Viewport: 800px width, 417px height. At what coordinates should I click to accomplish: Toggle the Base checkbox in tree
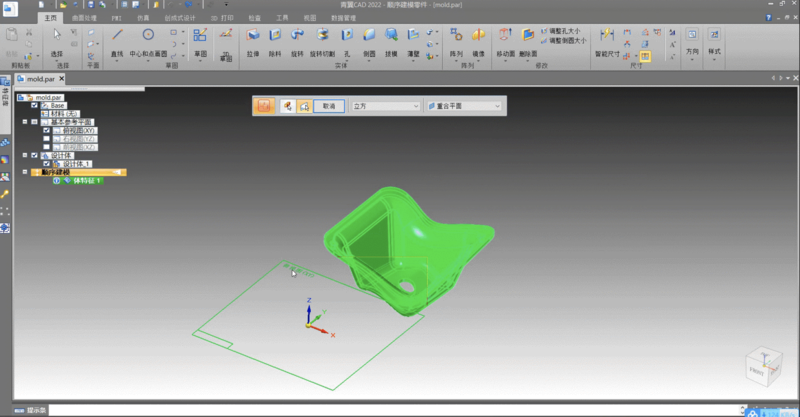click(35, 105)
